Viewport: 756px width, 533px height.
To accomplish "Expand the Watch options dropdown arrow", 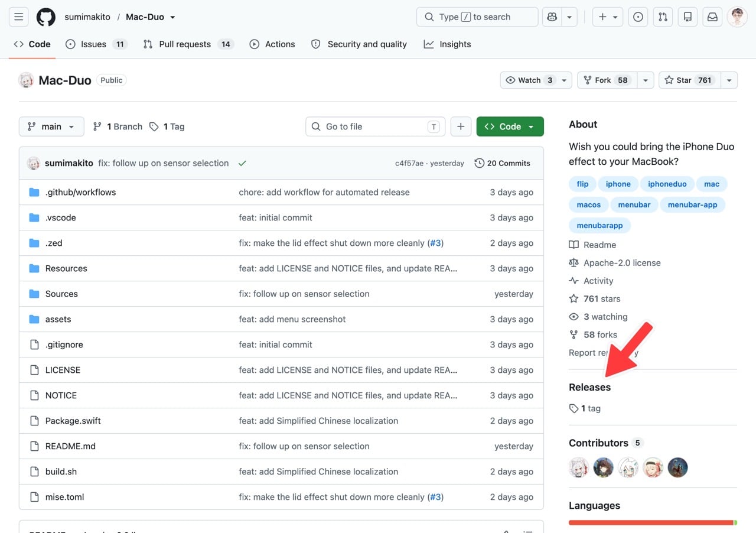I will coord(564,80).
